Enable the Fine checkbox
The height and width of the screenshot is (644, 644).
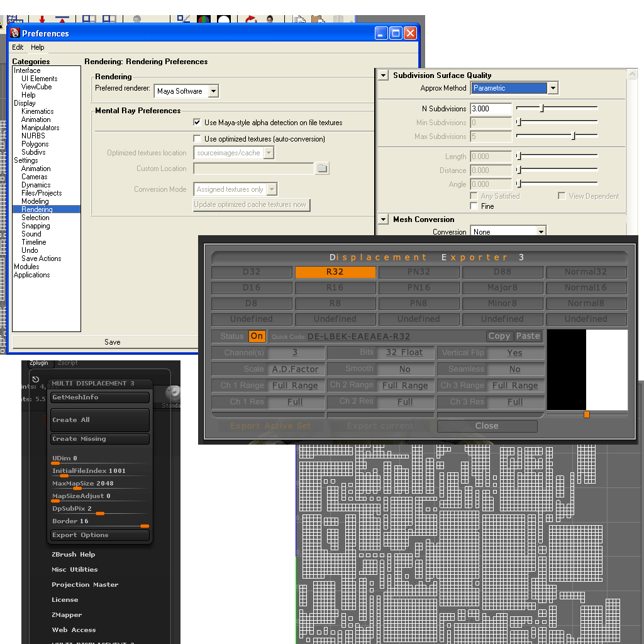pos(474,206)
